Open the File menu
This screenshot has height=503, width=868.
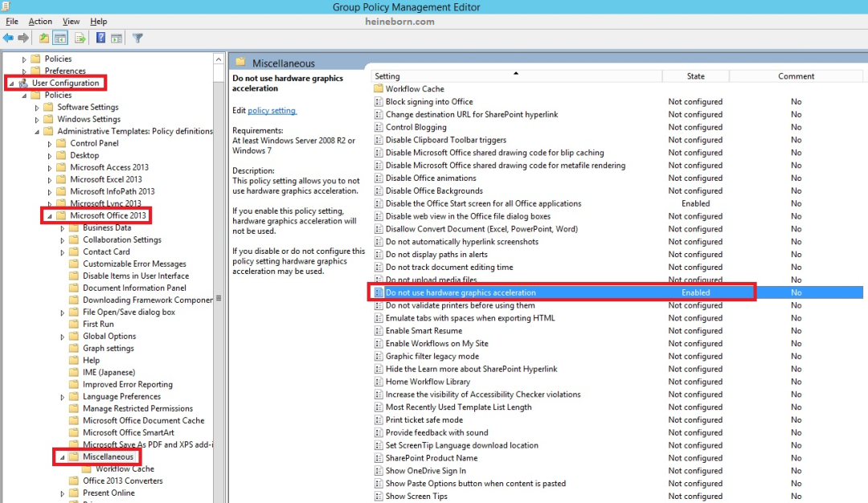point(11,21)
